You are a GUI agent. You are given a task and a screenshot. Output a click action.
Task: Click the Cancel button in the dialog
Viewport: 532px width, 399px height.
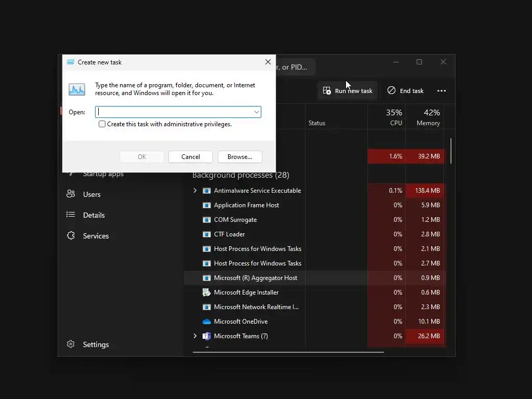[x=191, y=157]
